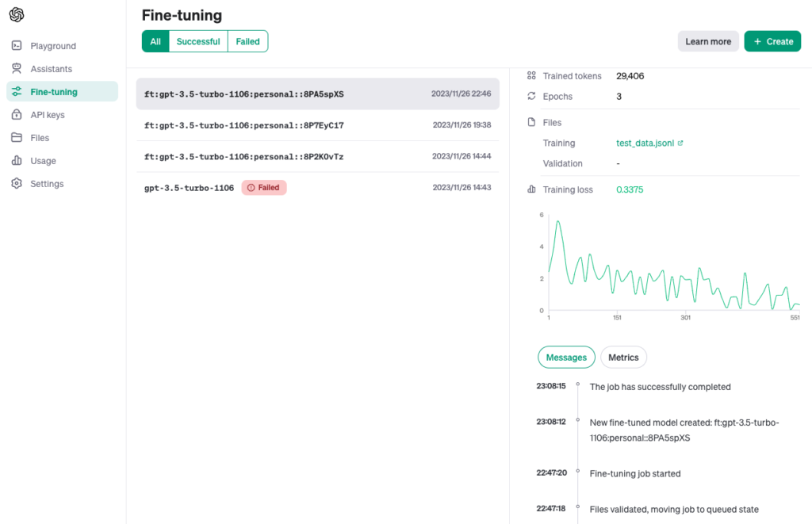Screen dimensions: 812x524
Task: Switch to the Messages tab
Action: (566, 357)
